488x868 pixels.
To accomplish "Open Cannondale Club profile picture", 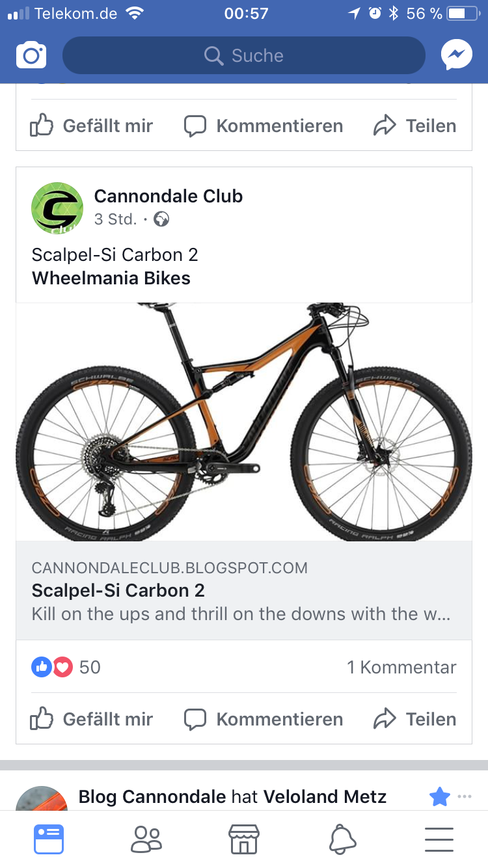I will 57,208.
